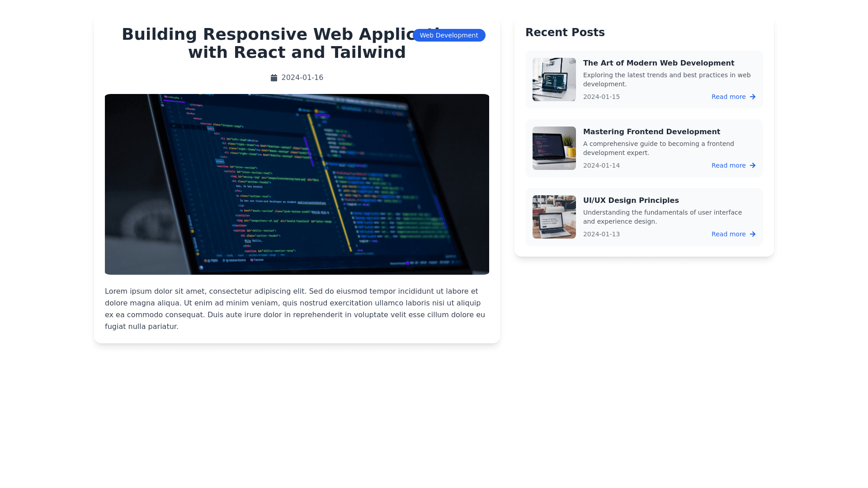The image size is (868, 488).
Task: Read more about UI/UX Design Principles
Action: click(x=728, y=234)
